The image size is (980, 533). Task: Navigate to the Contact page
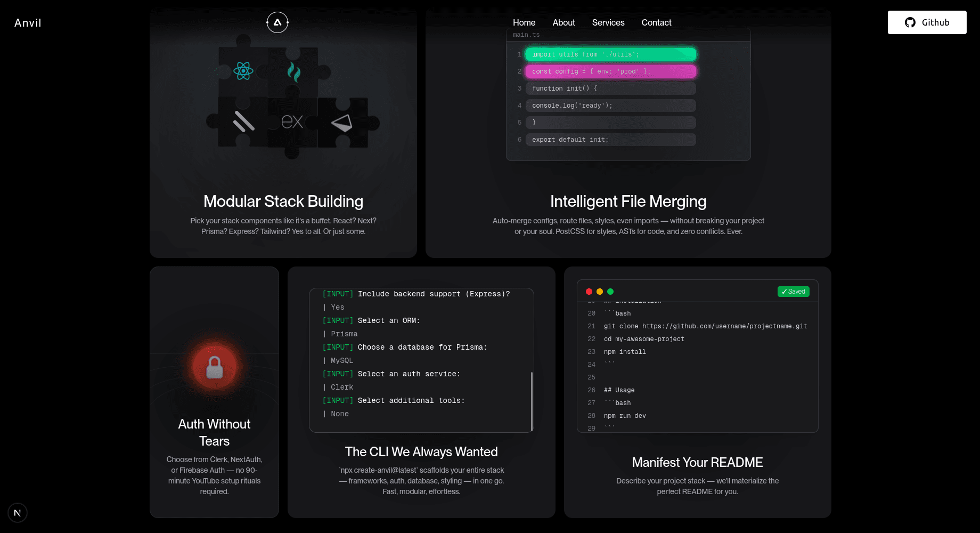656,22
